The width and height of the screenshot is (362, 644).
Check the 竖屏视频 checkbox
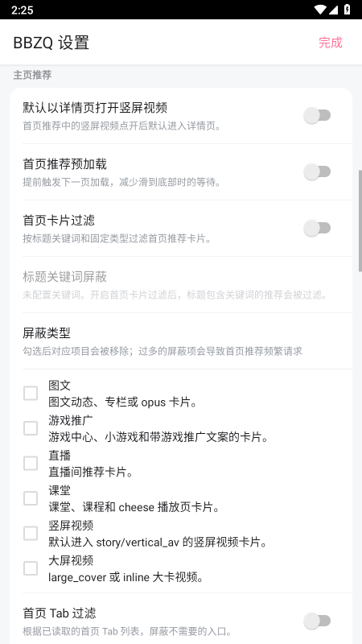[31, 533]
